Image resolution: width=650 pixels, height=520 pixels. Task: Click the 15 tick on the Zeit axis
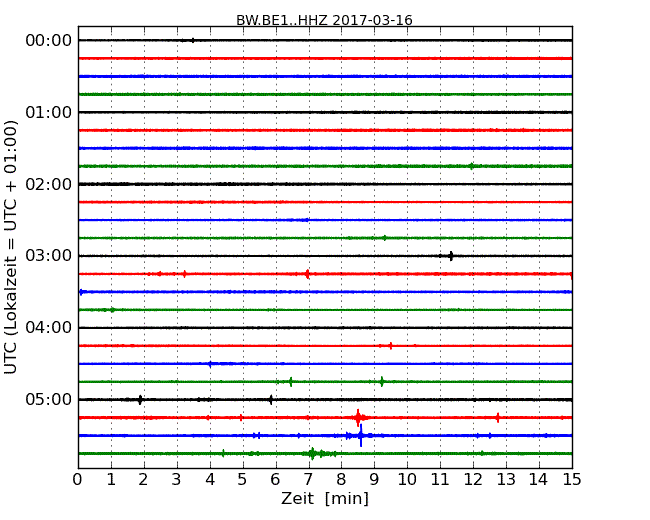[x=572, y=480]
